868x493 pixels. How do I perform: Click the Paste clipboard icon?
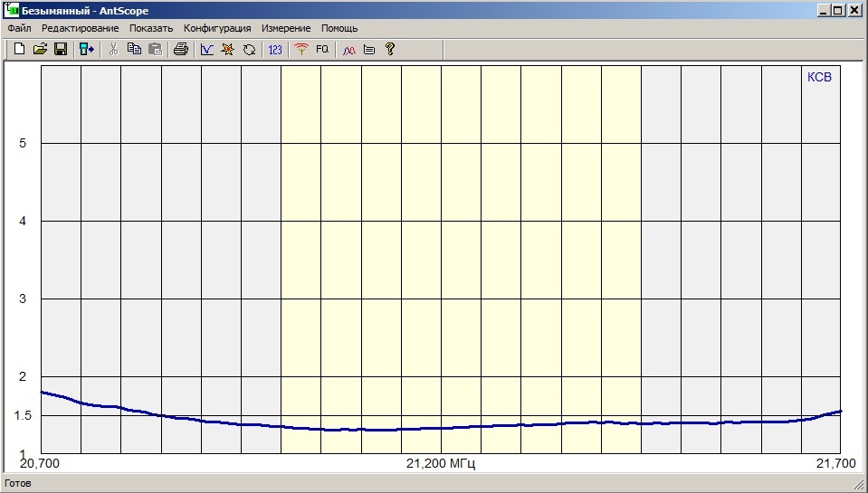tap(156, 49)
